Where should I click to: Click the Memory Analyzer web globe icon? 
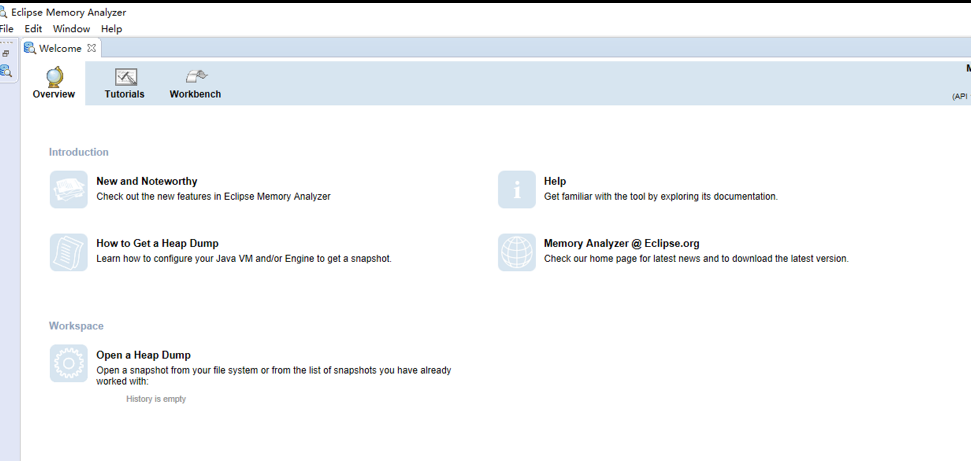pos(516,252)
